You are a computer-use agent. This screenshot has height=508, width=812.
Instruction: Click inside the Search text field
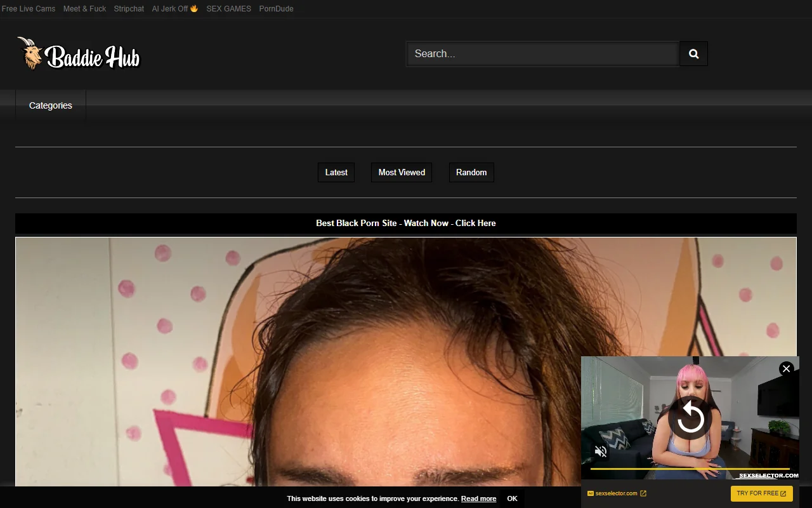click(x=542, y=53)
